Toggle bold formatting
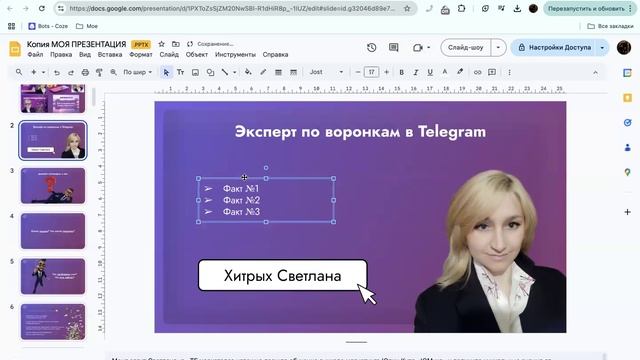This screenshot has height=360, width=640. tap(401, 72)
